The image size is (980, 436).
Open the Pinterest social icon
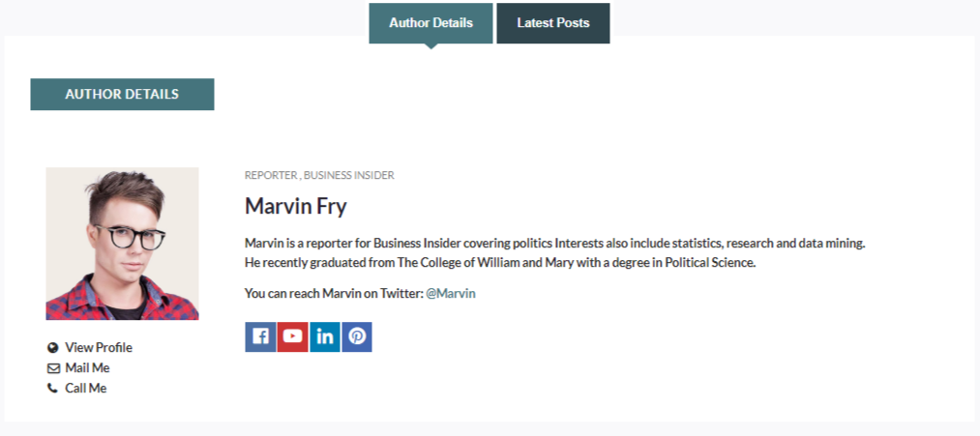[357, 337]
